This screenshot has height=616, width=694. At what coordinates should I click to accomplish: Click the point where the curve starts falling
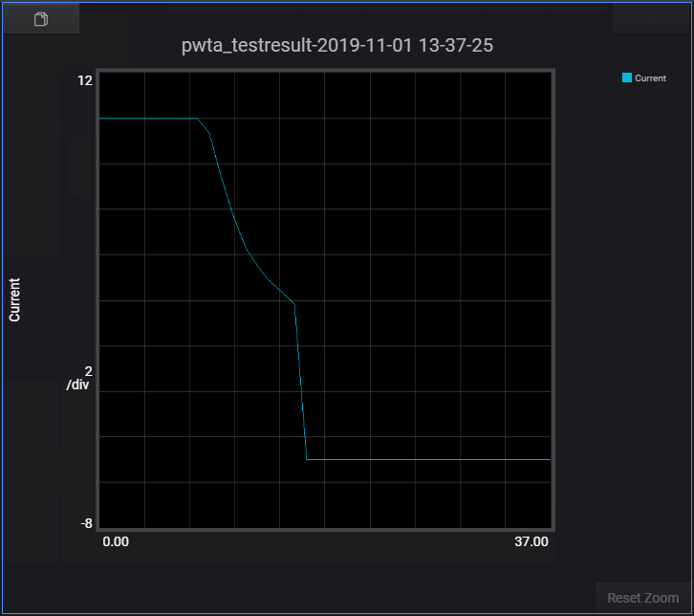click(x=198, y=119)
